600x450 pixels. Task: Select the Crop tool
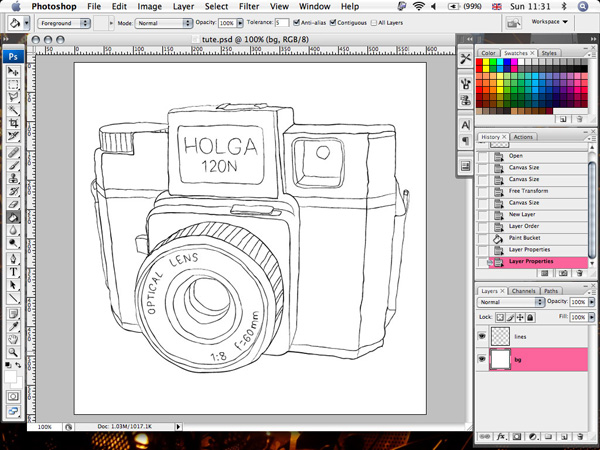pyautogui.click(x=13, y=123)
